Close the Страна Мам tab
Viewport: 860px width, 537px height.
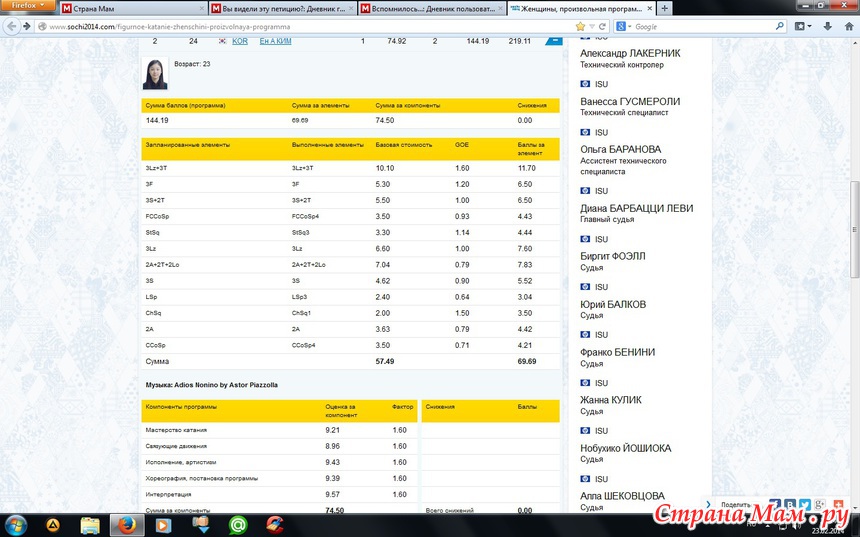[201, 8]
